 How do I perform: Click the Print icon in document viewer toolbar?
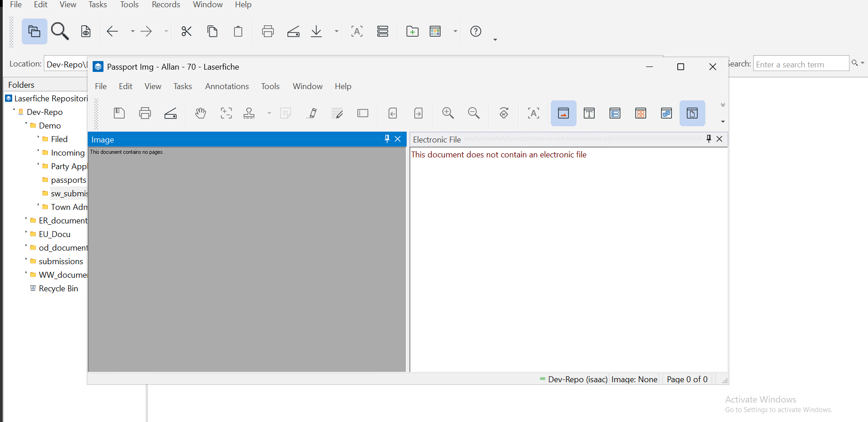click(145, 113)
